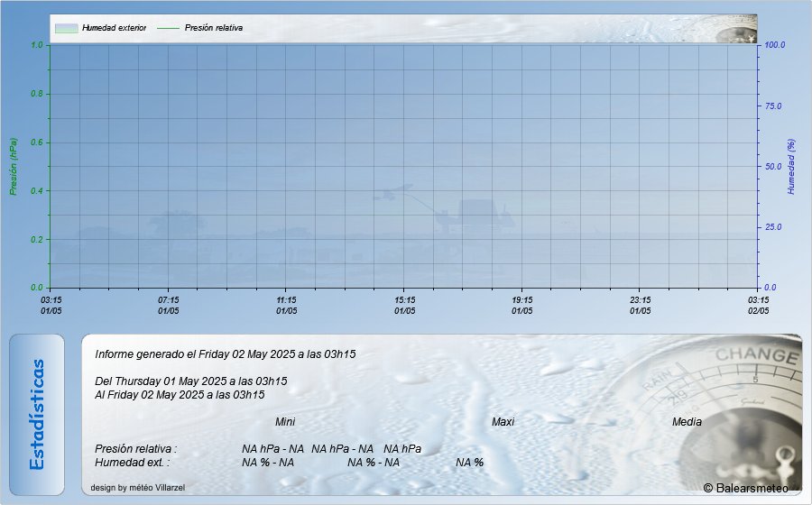Click the 'Media' column header
The image size is (812, 505).
687,422
